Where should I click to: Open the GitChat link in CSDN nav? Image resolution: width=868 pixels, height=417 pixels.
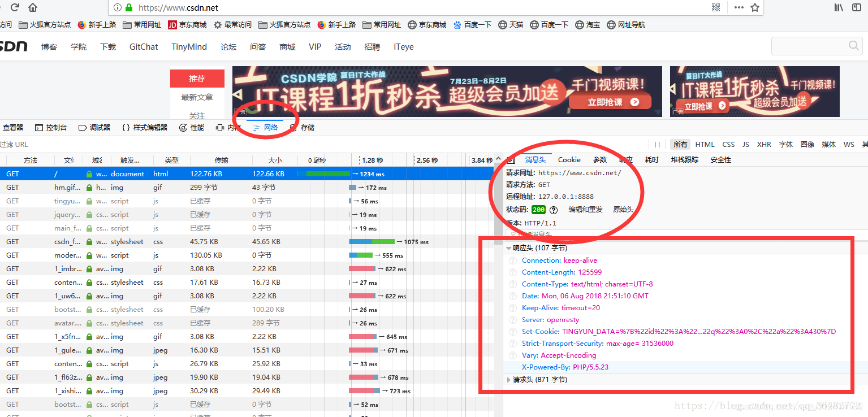(x=144, y=47)
